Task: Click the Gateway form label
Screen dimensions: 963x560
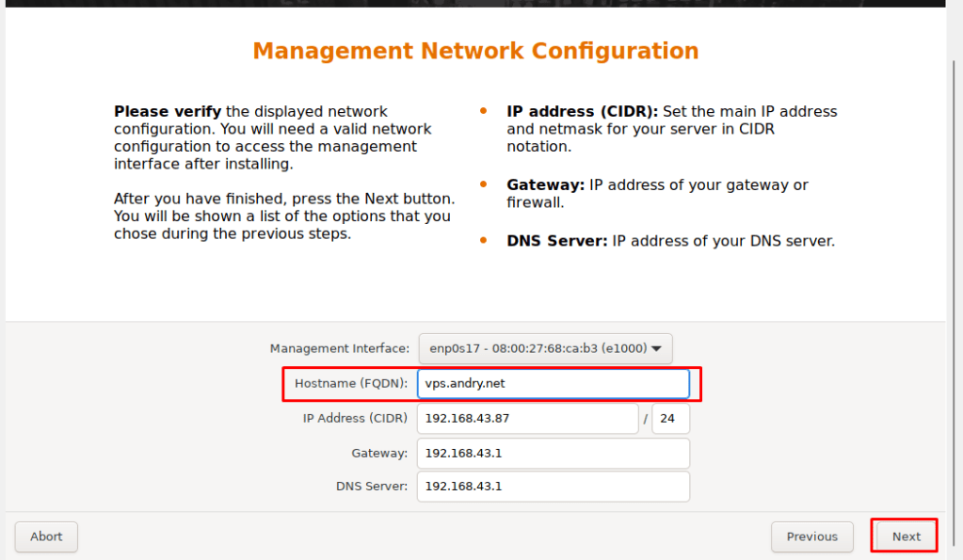Action: pos(379,453)
